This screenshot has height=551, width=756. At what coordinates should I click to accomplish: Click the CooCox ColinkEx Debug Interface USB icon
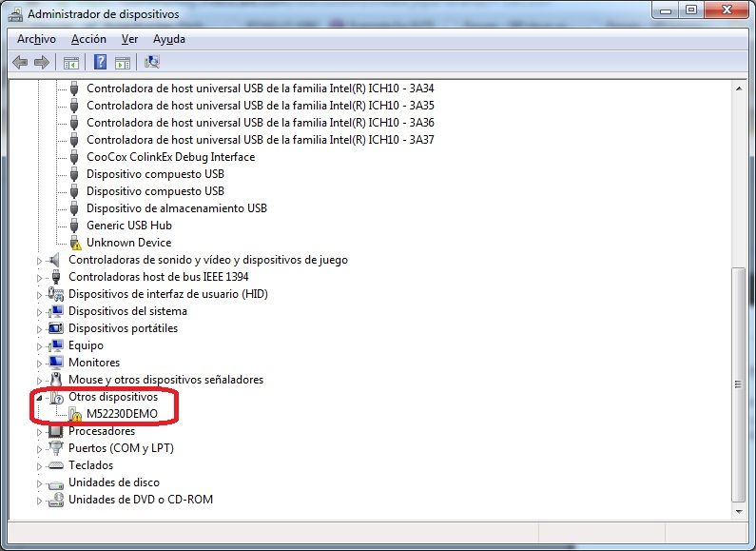pyautogui.click(x=74, y=157)
